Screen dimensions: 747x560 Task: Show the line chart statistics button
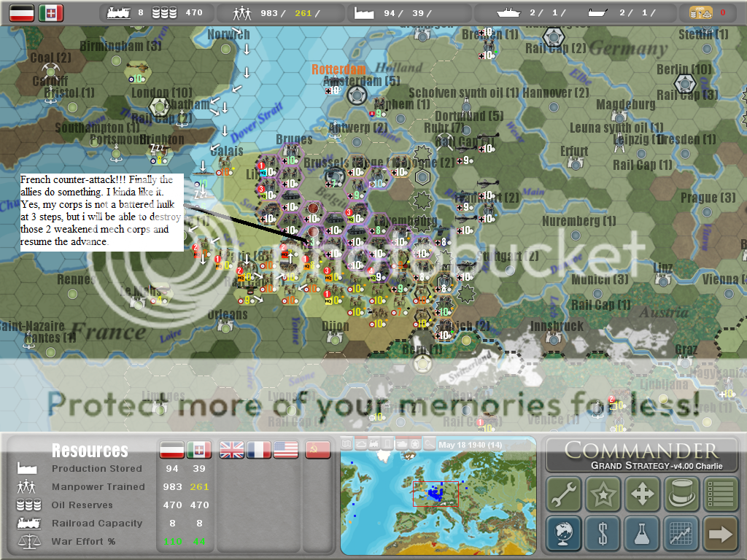[x=682, y=534]
